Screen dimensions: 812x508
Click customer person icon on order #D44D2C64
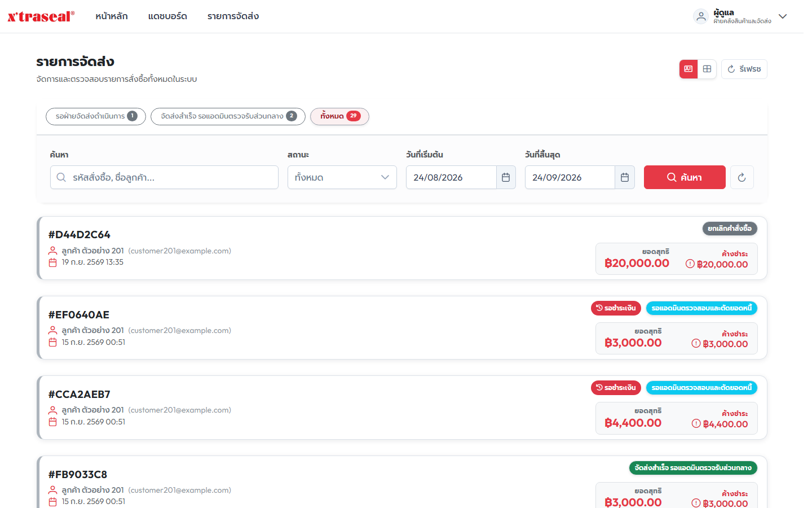(x=52, y=251)
